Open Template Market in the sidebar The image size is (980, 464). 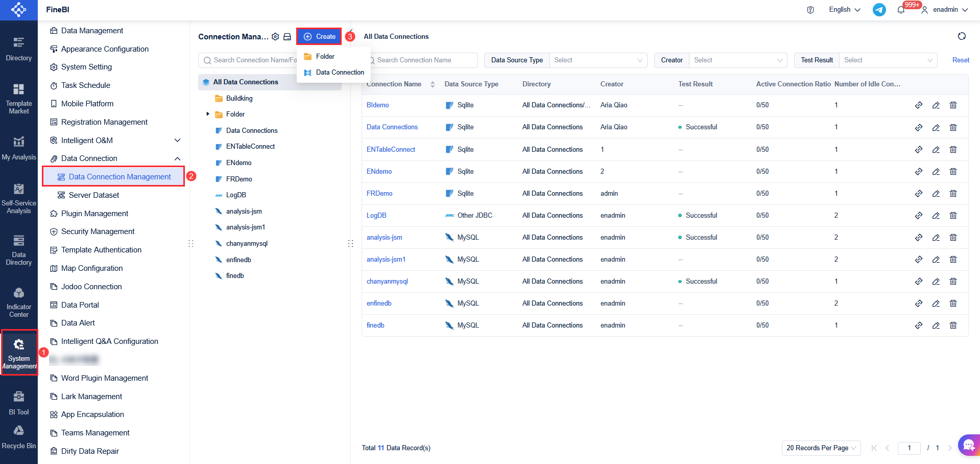[x=19, y=99]
